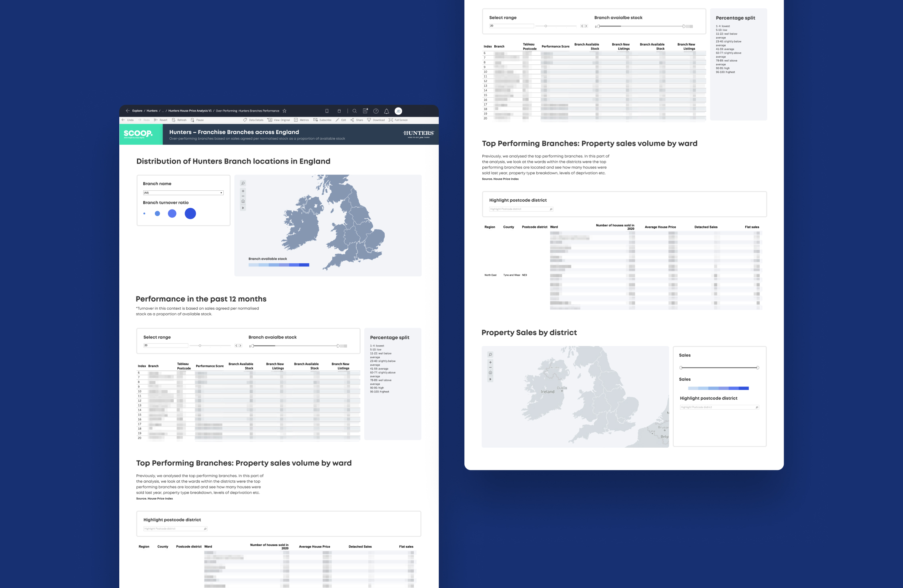The width and height of the screenshot is (903, 588).
Task: Click the next arrow of Select range stepper
Action: point(241,346)
